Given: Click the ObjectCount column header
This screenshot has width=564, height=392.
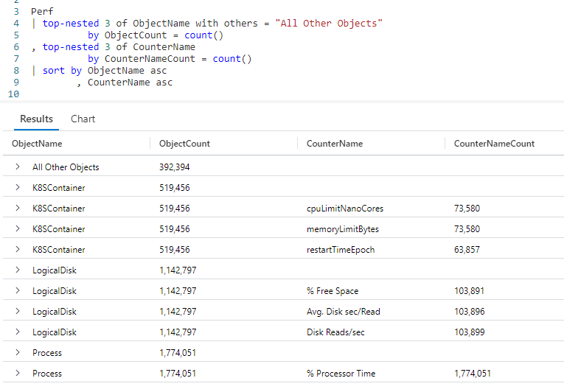Looking at the screenshot, I should [x=184, y=144].
